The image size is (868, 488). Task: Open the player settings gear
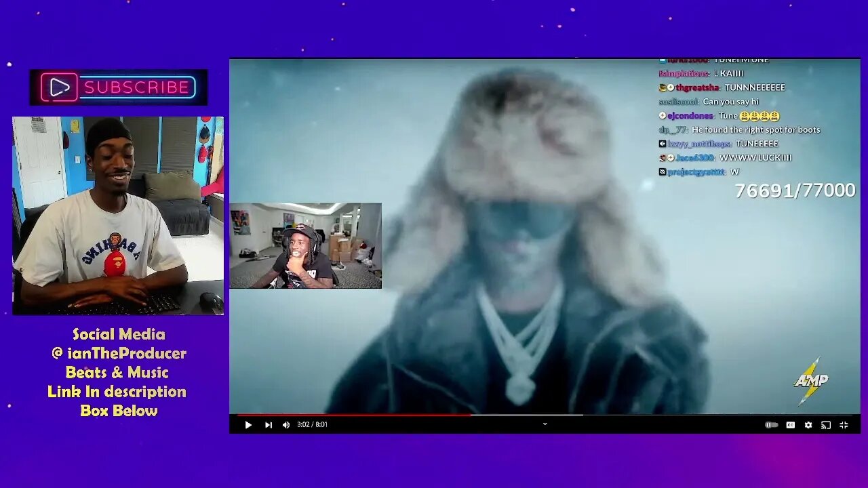click(x=808, y=425)
